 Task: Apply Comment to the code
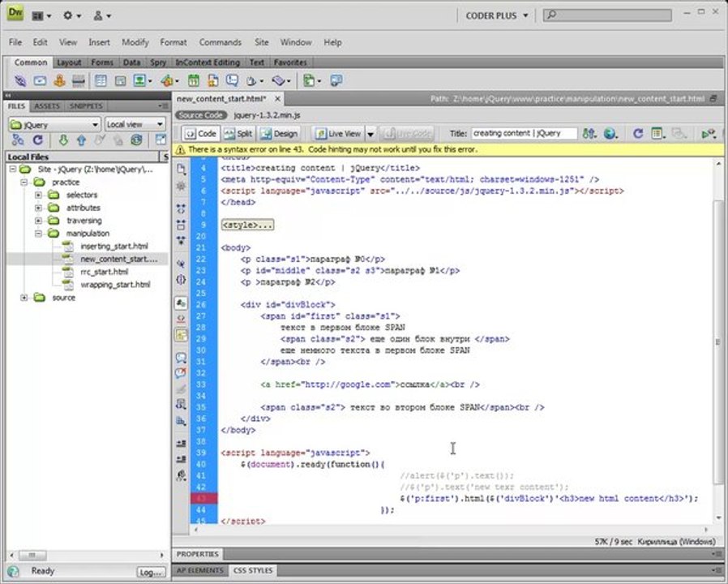(181, 359)
